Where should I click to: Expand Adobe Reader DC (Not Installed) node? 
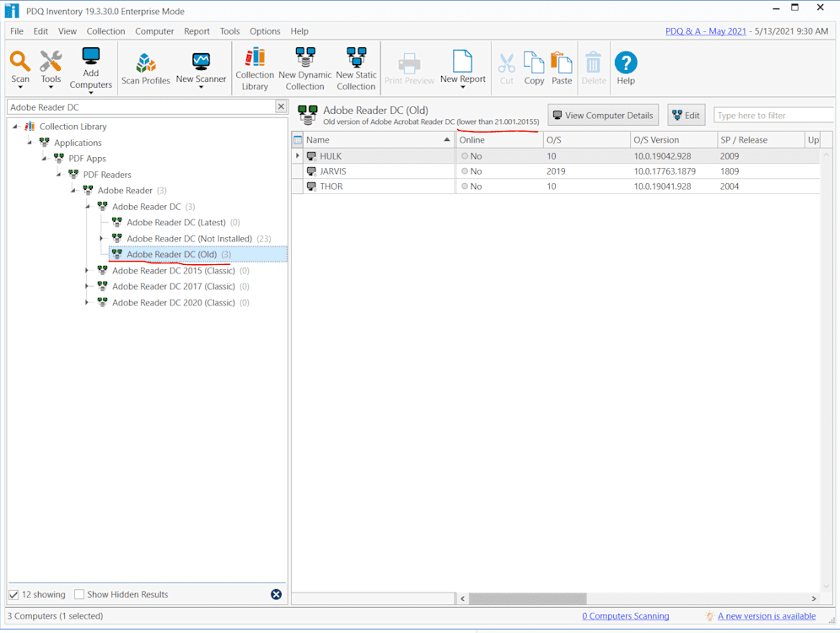point(101,238)
